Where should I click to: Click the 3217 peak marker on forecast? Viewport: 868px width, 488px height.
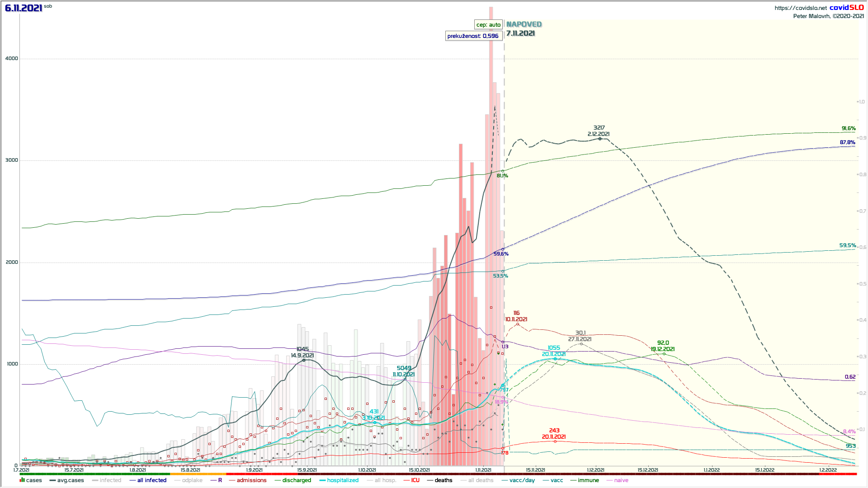600,139
